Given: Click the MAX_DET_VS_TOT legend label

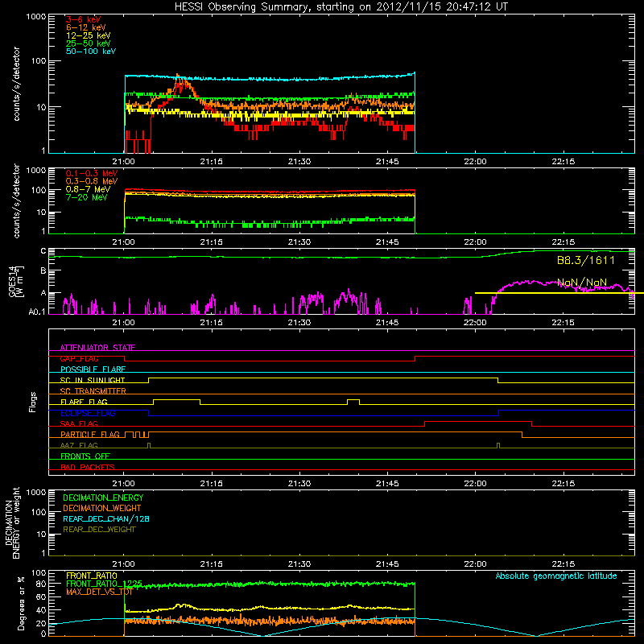Looking at the screenshot, I should click(x=99, y=592).
